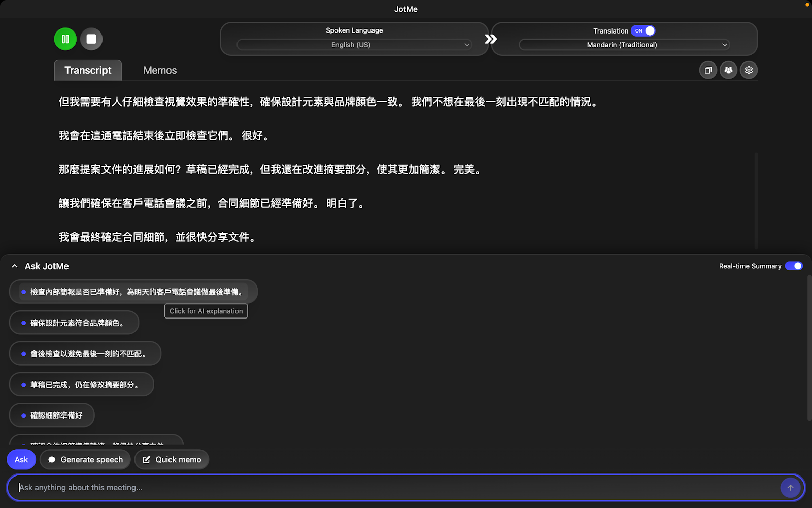Click for AI explanation

tap(206, 311)
